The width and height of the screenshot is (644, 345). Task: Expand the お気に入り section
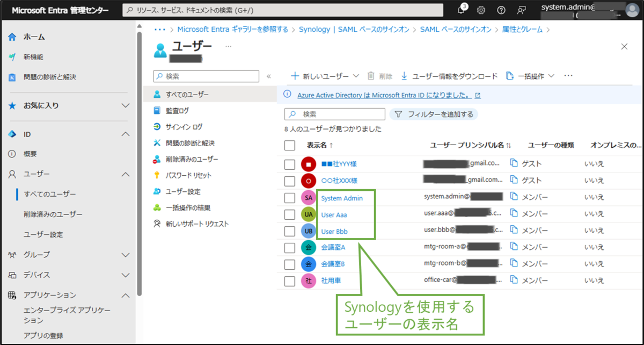pyautogui.click(x=126, y=106)
